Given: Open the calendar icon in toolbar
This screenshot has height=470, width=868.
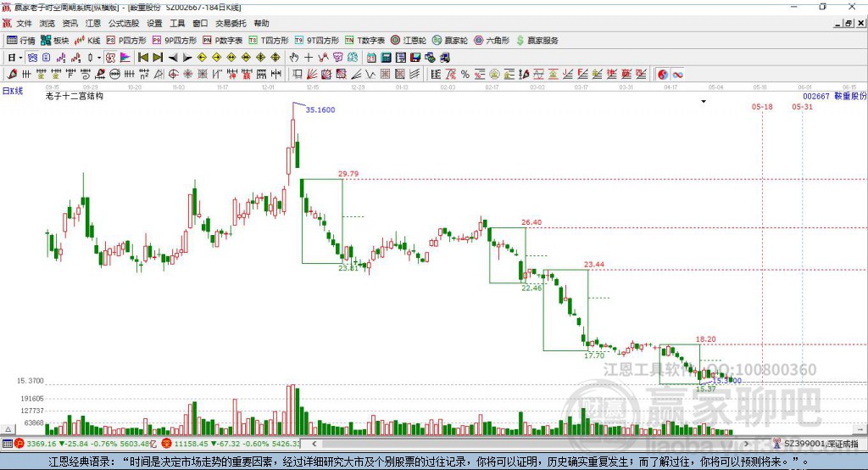Looking at the screenshot, I should pos(371,58).
